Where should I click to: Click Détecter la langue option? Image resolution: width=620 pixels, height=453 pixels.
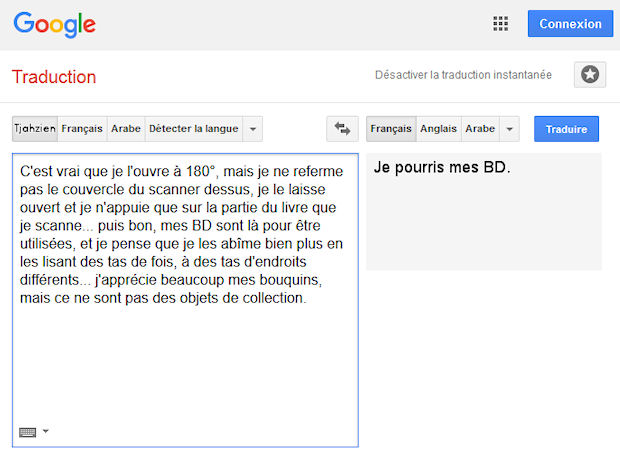coord(194,129)
